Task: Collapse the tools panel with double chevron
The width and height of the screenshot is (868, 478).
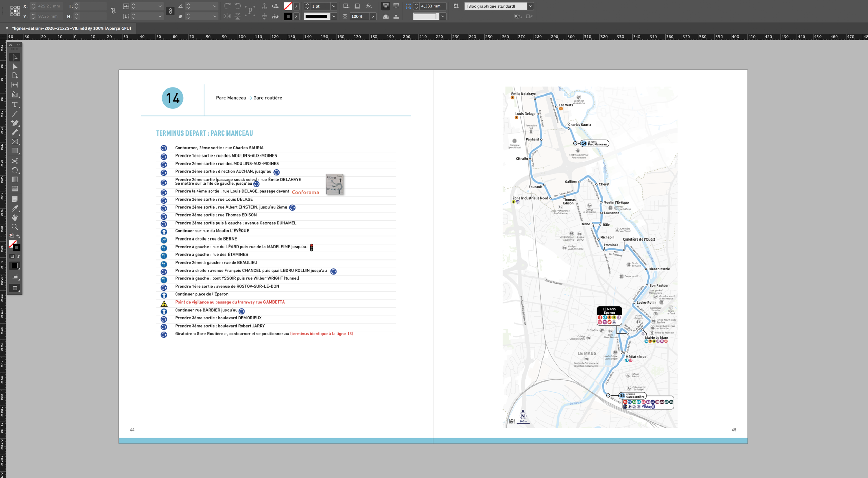Action: [18, 45]
